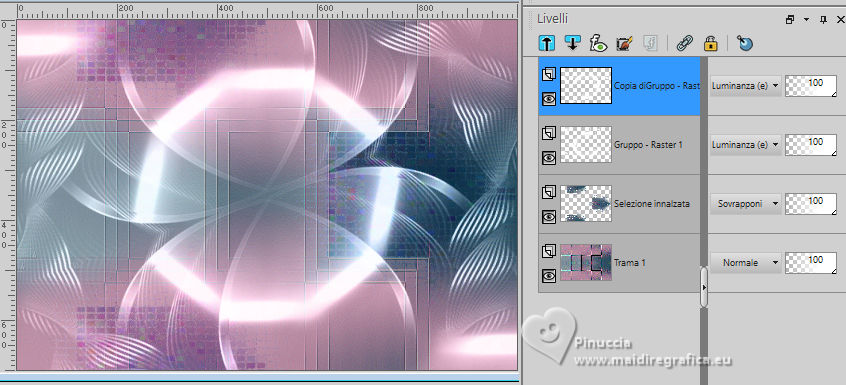Click the layer type icon on Trama 1

click(x=549, y=251)
